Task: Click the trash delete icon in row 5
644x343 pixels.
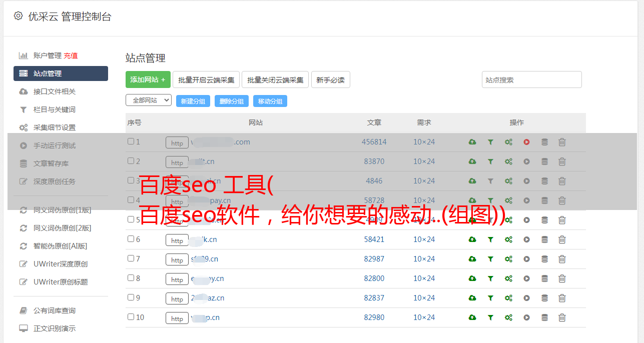Action: (562, 220)
